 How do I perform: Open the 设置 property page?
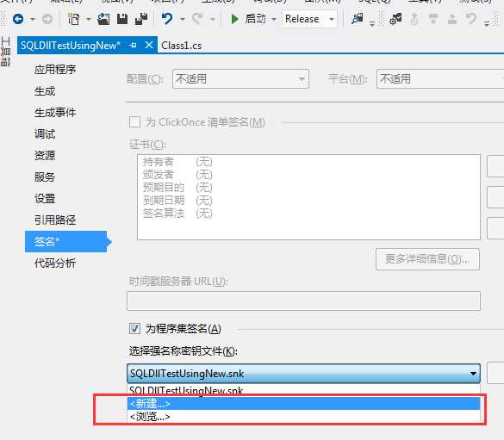(45, 199)
